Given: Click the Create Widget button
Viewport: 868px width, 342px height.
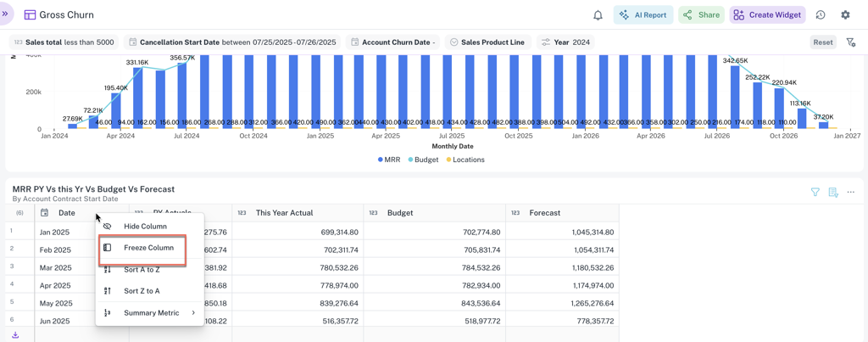Looking at the screenshot, I should coord(767,15).
